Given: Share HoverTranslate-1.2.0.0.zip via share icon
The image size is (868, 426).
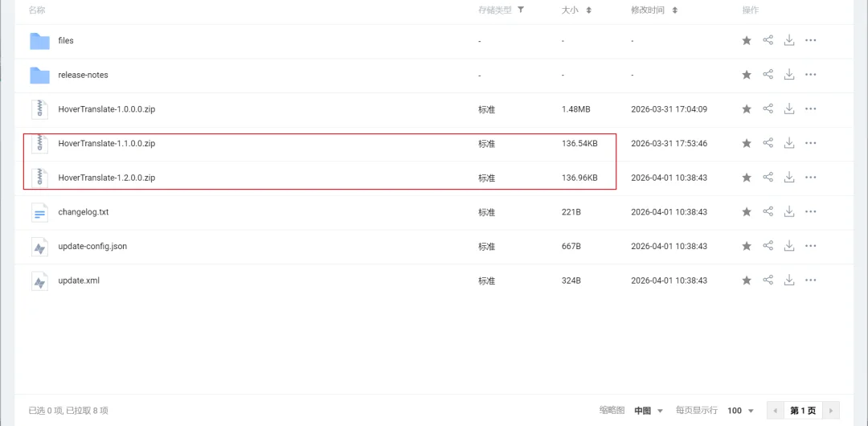Looking at the screenshot, I should point(768,178).
